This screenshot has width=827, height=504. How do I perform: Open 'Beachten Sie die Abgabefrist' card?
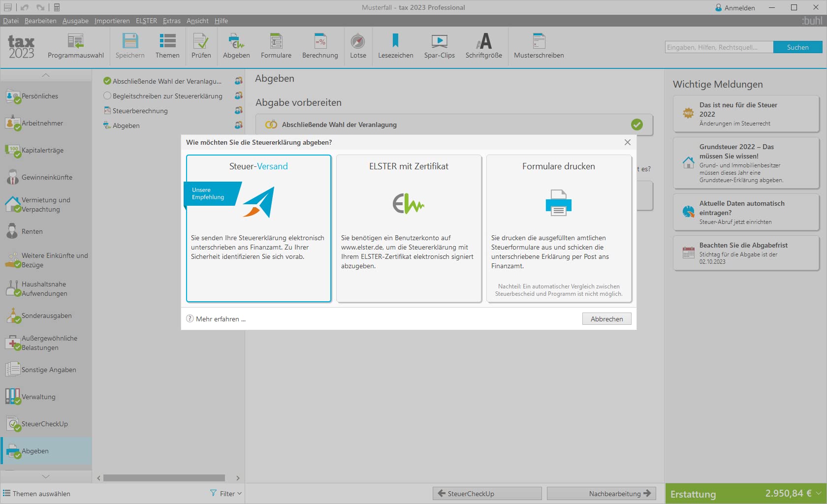click(746, 253)
